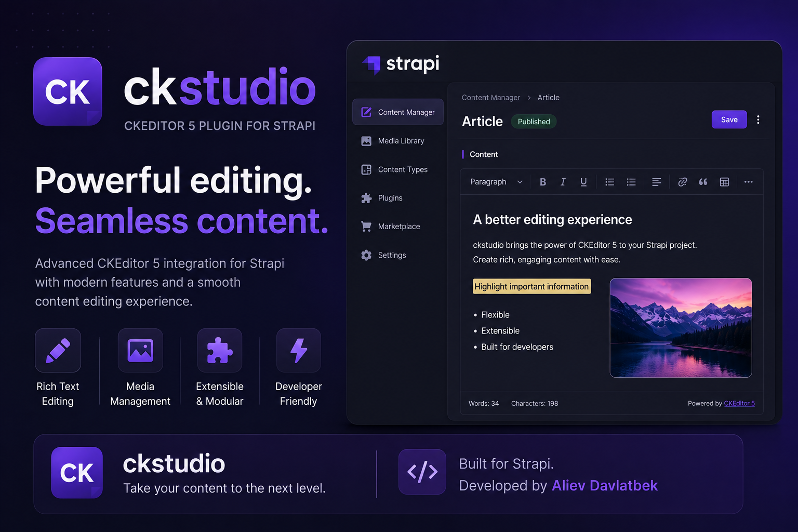Click the 'Flexible' bullet item
798x532 pixels.
tap(495, 315)
